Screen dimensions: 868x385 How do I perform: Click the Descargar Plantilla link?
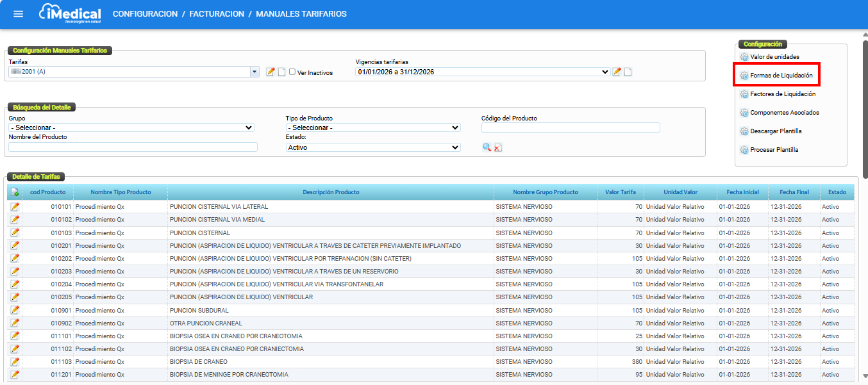[x=776, y=131]
